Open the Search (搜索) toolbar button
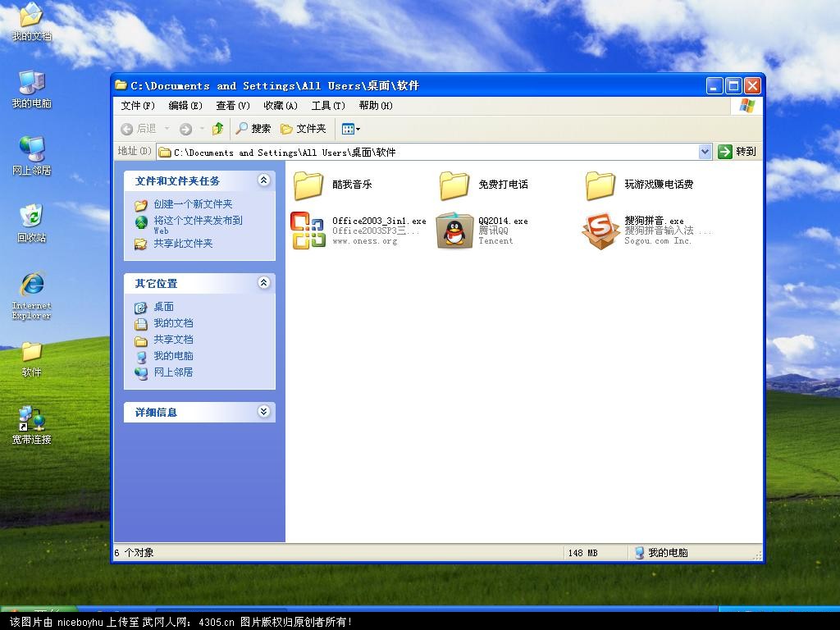 pos(253,129)
